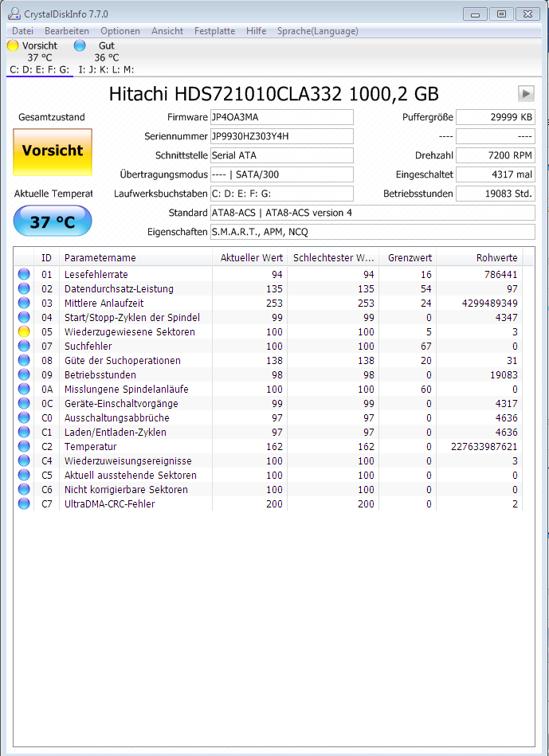This screenshot has width=549, height=756.
Task: Click the Parametername column header
Action: 135,258
